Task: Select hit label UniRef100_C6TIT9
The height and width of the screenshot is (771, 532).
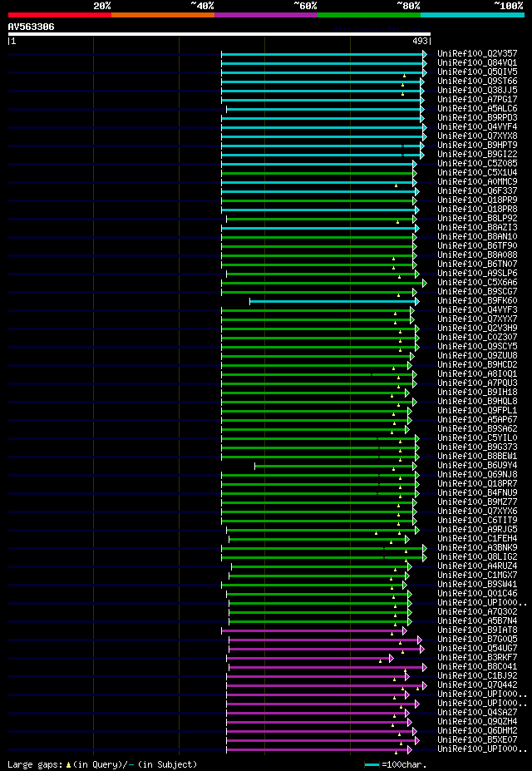Action: tap(477, 520)
